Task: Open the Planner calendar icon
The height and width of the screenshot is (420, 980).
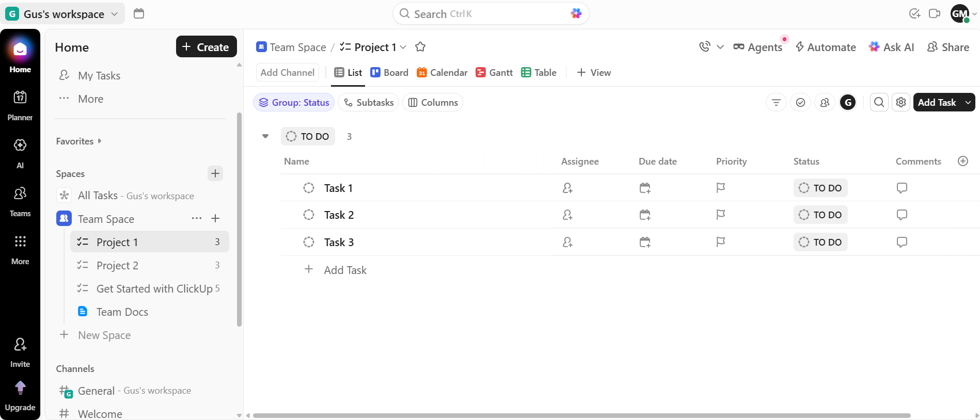Action: (x=20, y=97)
